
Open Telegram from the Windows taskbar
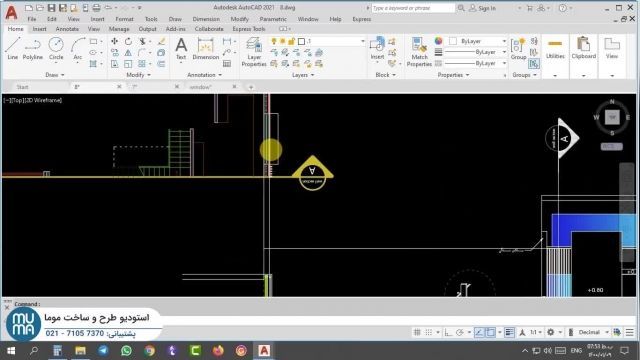[x=103, y=351]
